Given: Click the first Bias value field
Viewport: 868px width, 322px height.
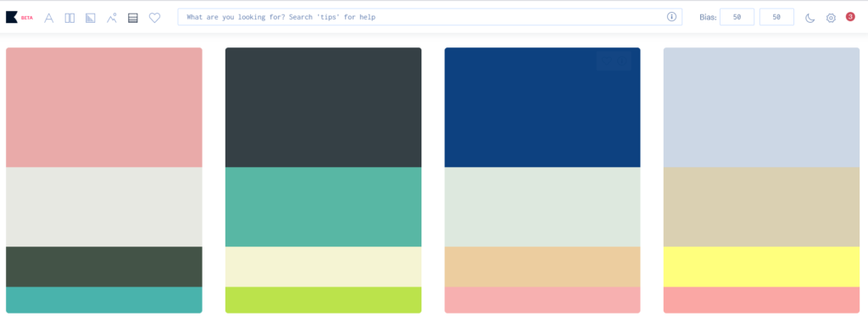Looking at the screenshot, I should point(737,17).
